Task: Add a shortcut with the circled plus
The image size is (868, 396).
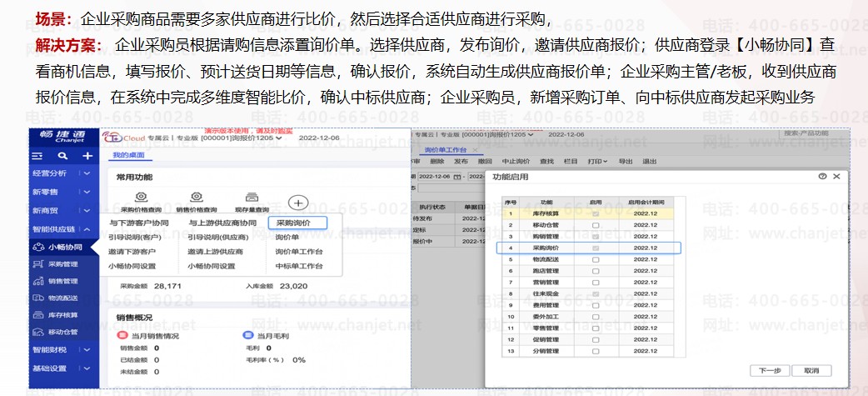Action: [298, 203]
